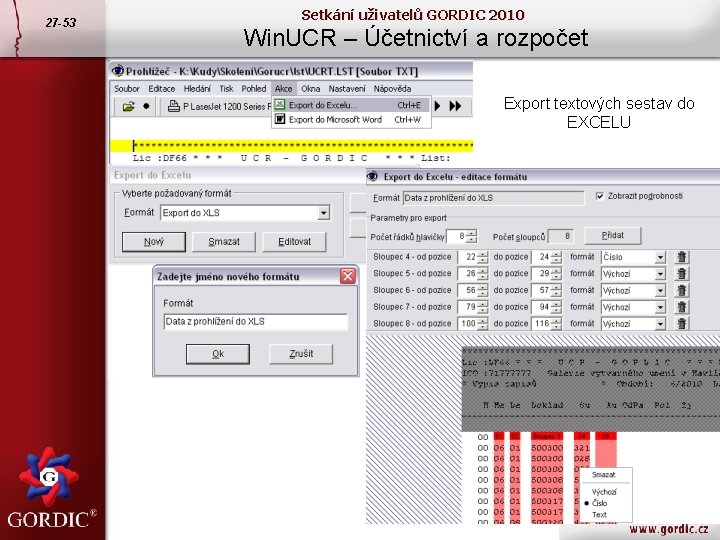
Task: Adjust Sloupec 4 'do pozice' spinner
Action: click(x=556, y=257)
